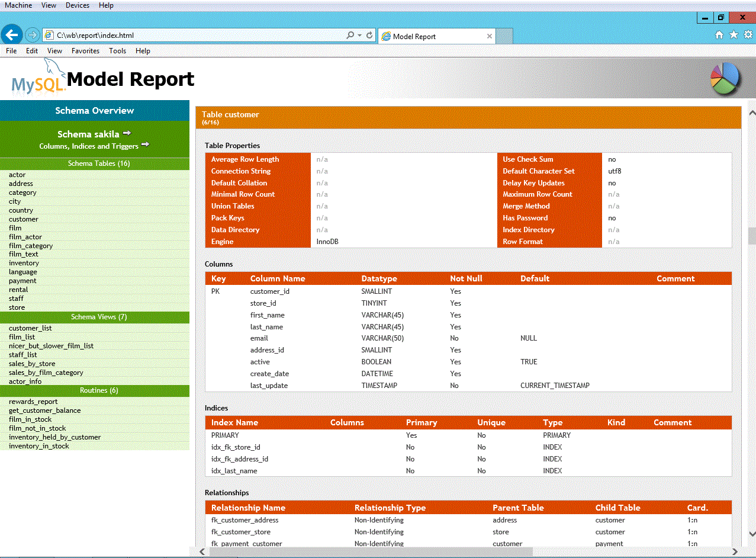Click the browser Forward arrow
The height and width of the screenshot is (558, 756).
pyautogui.click(x=31, y=35)
